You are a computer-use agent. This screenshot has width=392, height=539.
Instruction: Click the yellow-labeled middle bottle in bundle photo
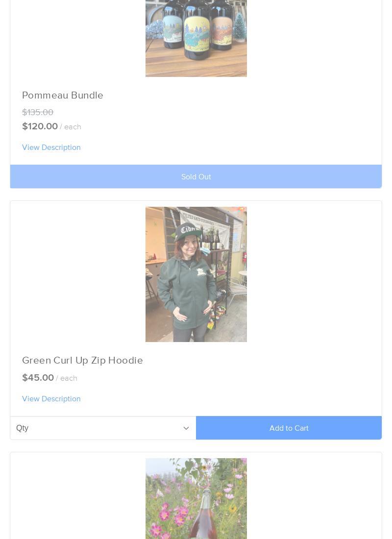(196, 29)
